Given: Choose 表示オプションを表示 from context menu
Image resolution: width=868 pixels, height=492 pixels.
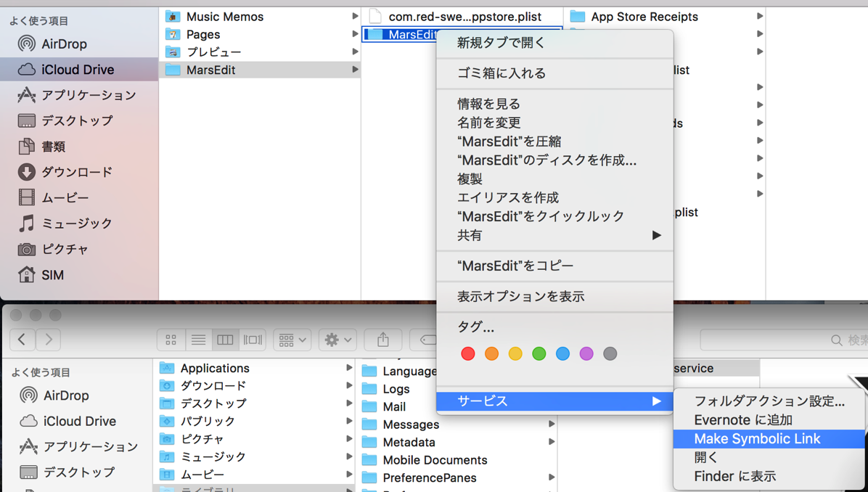Looking at the screenshot, I should [554, 296].
